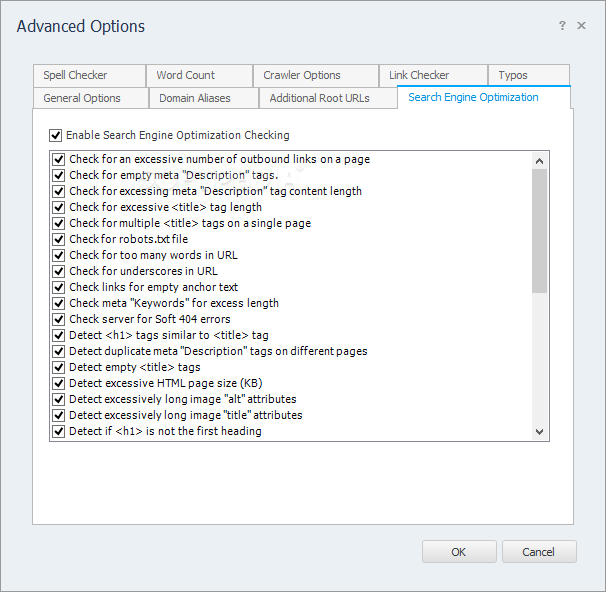This screenshot has width=606, height=592.
Task: Toggle excessing meta Description content length check
Action: 58,191
